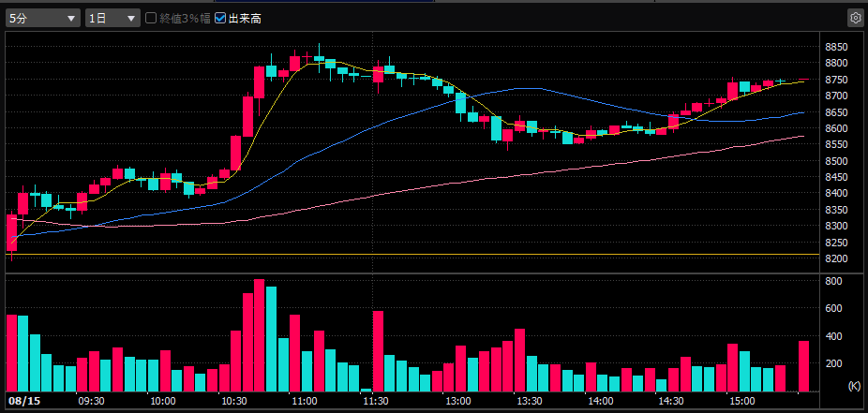Screen dimensions: 868x413
Task: Click the 10:30 time axis label
Action: 233,400
